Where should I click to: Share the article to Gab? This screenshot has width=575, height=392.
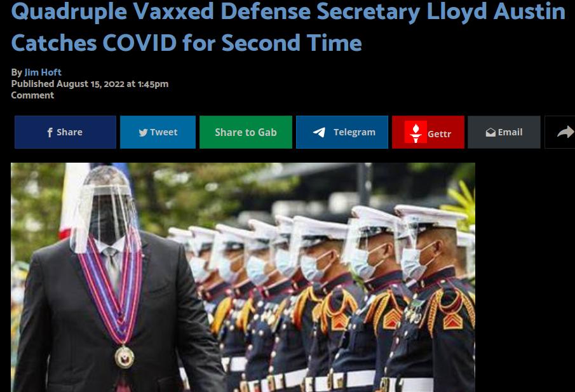click(x=246, y=132)
